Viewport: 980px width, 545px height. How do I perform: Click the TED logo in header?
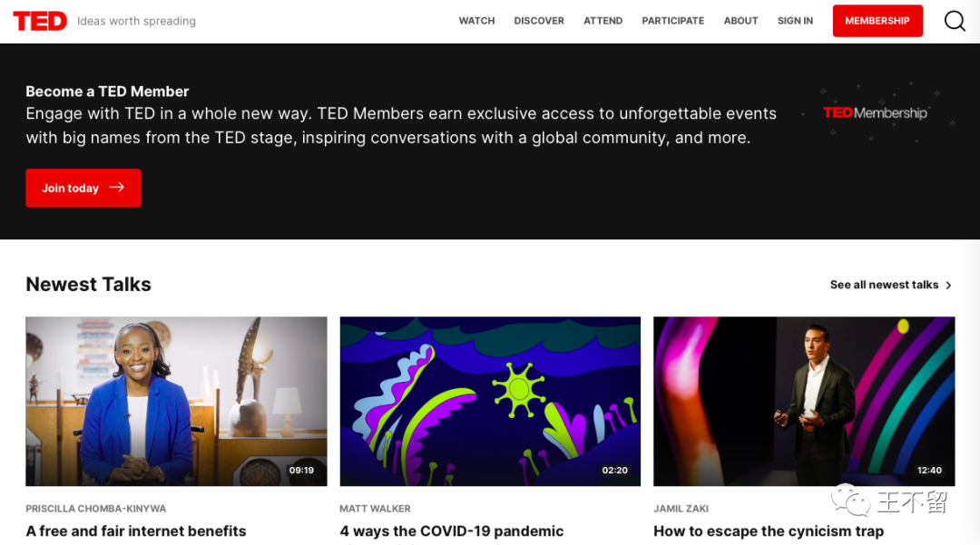point(40,21)
